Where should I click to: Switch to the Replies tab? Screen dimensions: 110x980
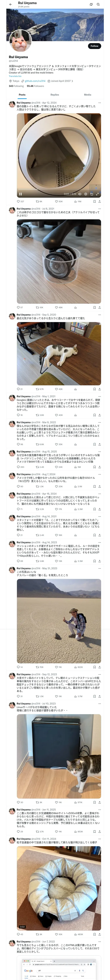(55, 95)
